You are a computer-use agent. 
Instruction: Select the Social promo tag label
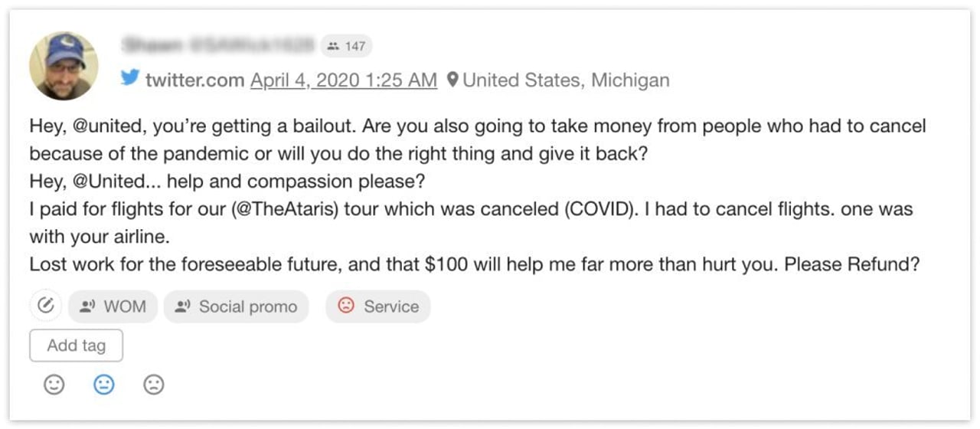pyautogui.click(x=247, y=306)
